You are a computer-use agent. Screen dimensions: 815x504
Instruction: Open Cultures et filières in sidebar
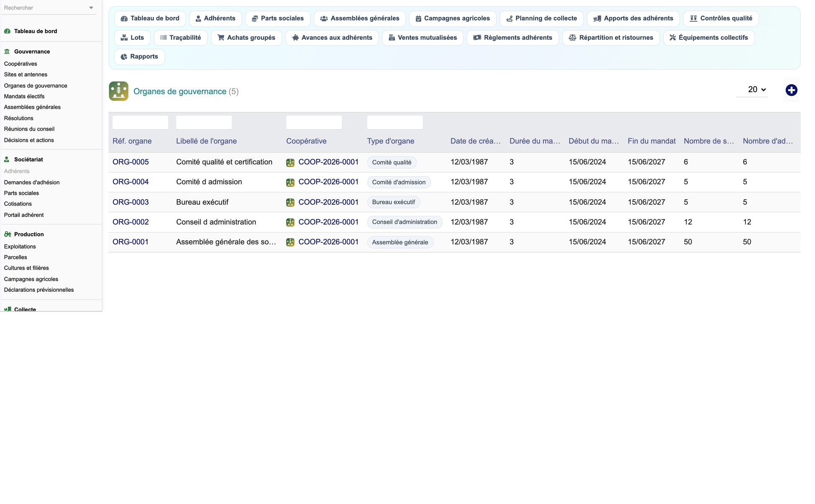[x=26, y=268]
